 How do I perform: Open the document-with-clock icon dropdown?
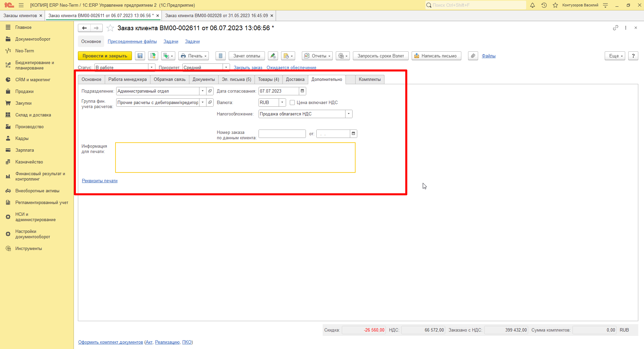(288, 56)
